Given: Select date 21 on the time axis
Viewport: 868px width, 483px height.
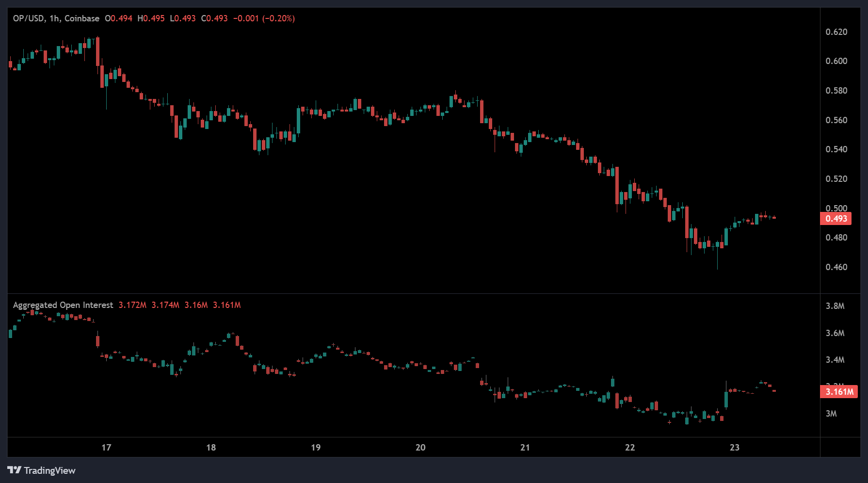Looking at the screenshot, I should (x=525, y=447).
